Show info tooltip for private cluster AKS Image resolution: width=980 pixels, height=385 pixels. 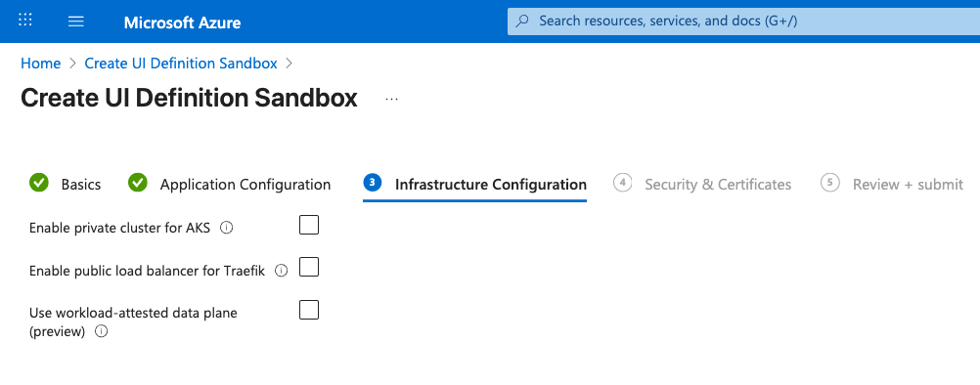tap(227, 228)
